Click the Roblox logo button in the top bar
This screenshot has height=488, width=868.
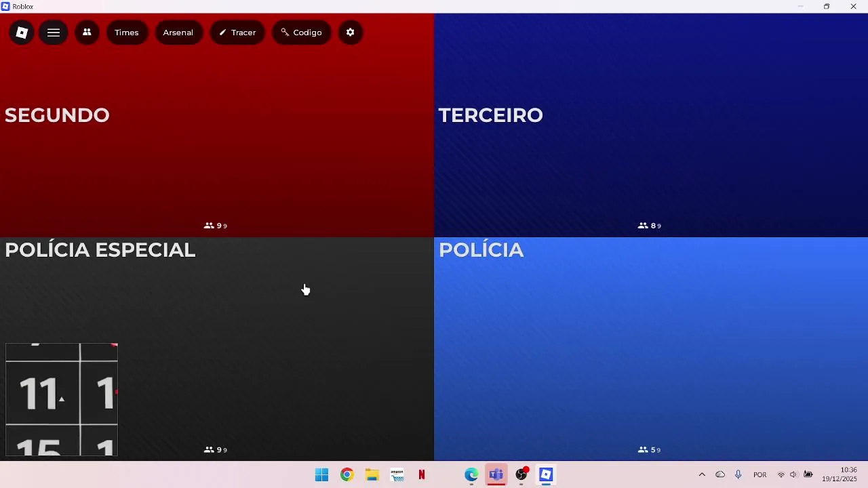click(22, 33)
